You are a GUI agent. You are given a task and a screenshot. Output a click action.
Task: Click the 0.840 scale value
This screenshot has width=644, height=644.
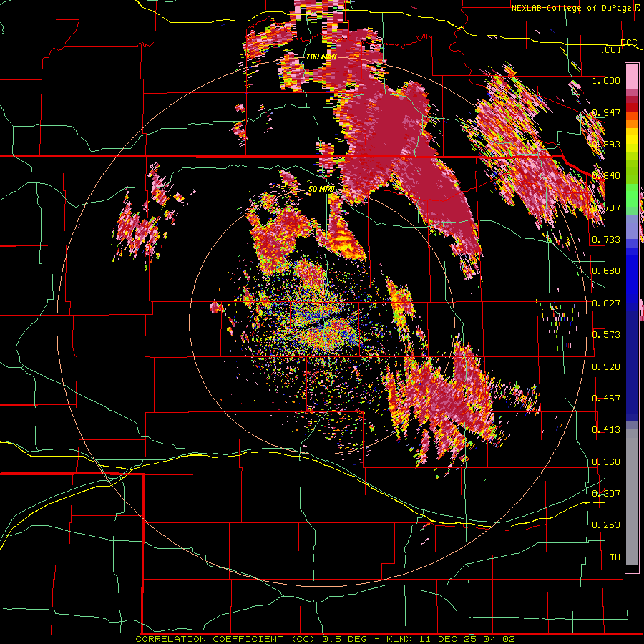click(606, 176)
